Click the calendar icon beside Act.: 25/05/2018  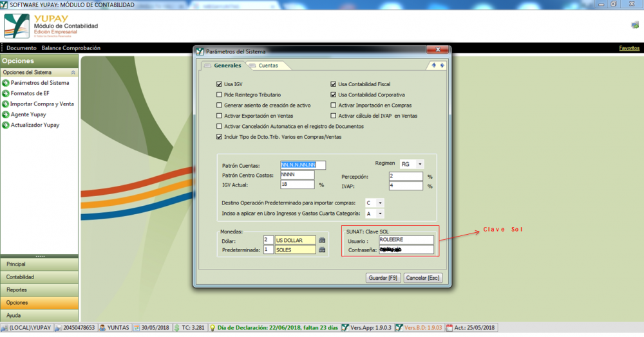[450, 328]
